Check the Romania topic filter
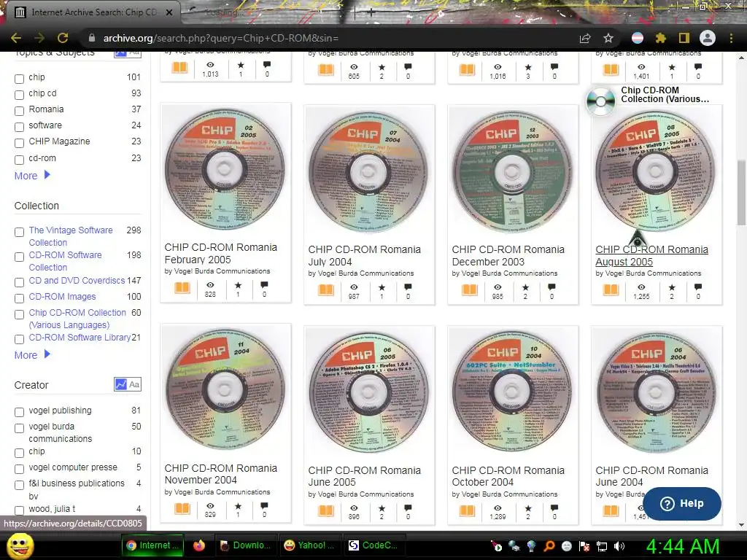Screen dimensions: 747x560 (x=19, y=111)
